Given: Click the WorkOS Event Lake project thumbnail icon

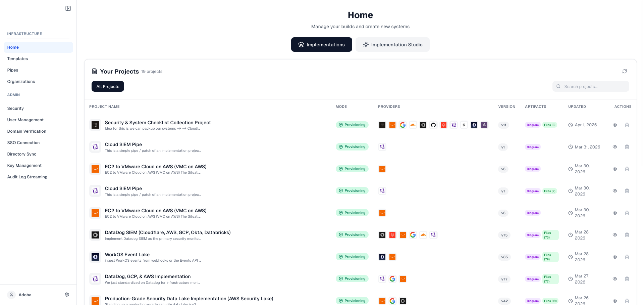Looking at the screenshot, I should click(95, 257).
